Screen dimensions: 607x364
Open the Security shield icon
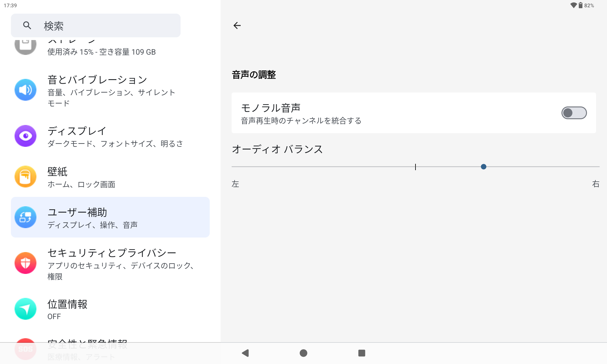tap(25, 263)
